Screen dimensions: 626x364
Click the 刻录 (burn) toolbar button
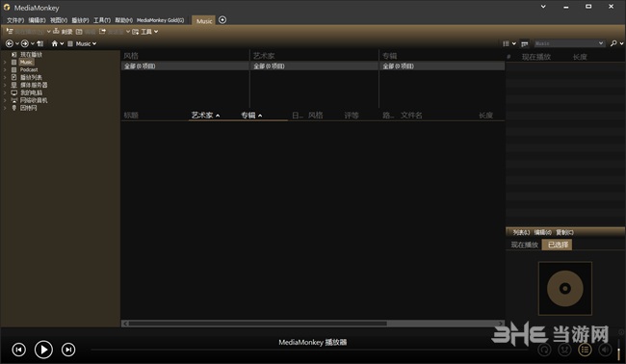tap(63, 31)
